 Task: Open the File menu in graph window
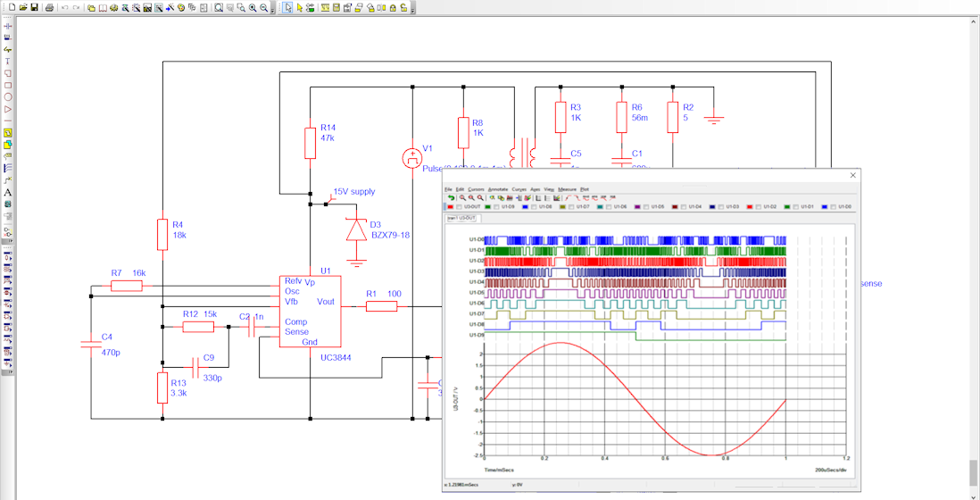coord(448,189)
